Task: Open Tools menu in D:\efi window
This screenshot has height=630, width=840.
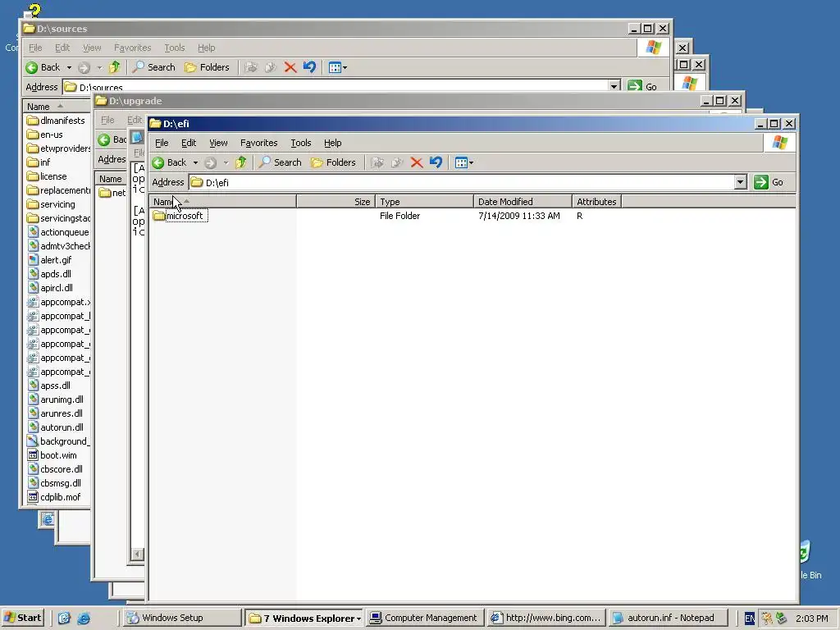Action: click(x=300, y=143)
